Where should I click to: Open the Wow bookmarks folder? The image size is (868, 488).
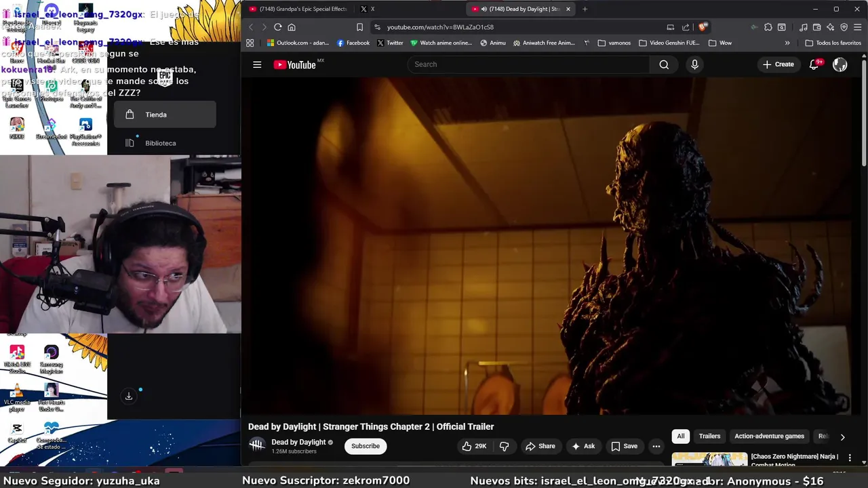720,43
